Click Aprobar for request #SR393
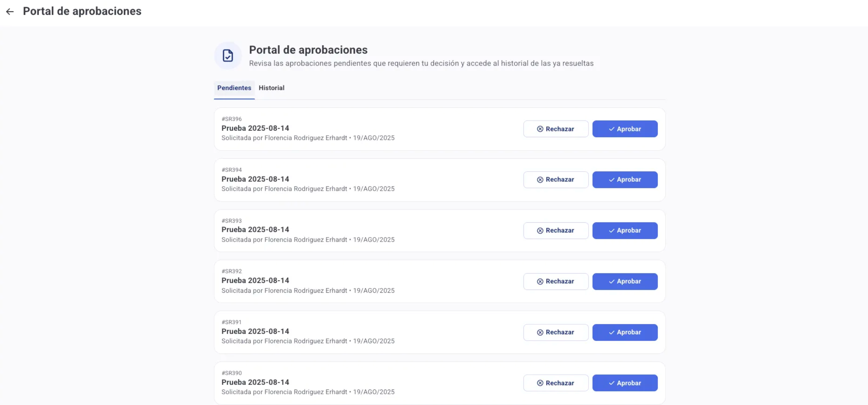The image size is (868, 405). (x=625, y=231)
